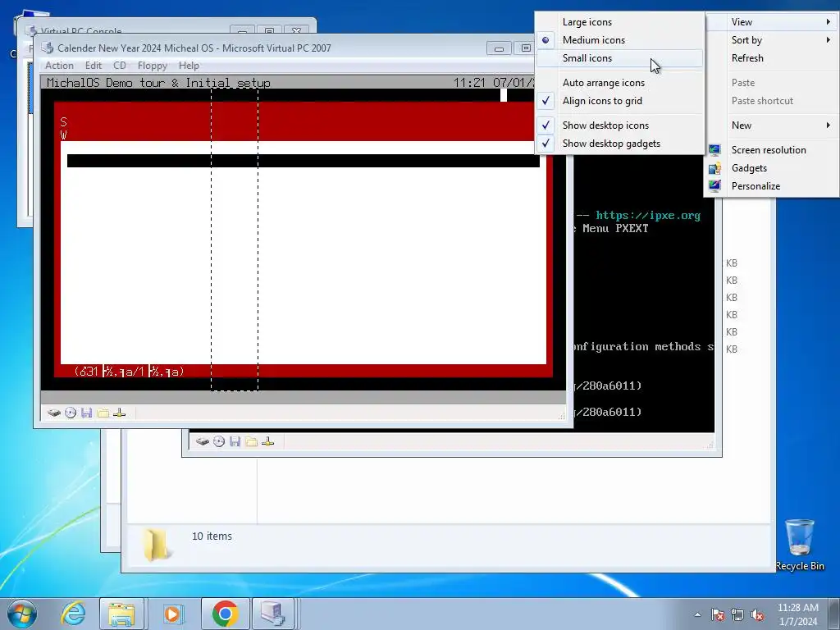The image size is (840, 630).
Task: Choose Refresh in context menu
Action: point(771,58)
